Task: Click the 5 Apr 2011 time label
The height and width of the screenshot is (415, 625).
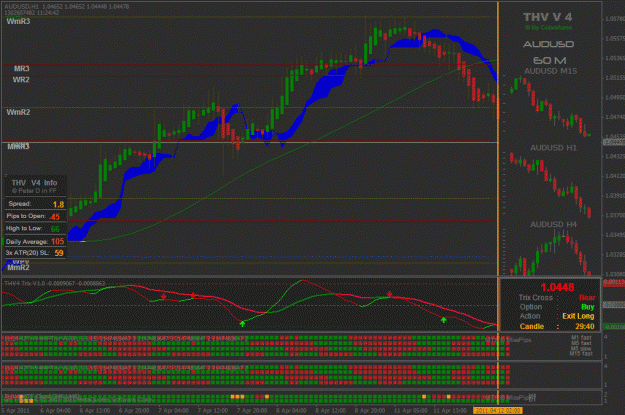Action: [x=16, y=410]
